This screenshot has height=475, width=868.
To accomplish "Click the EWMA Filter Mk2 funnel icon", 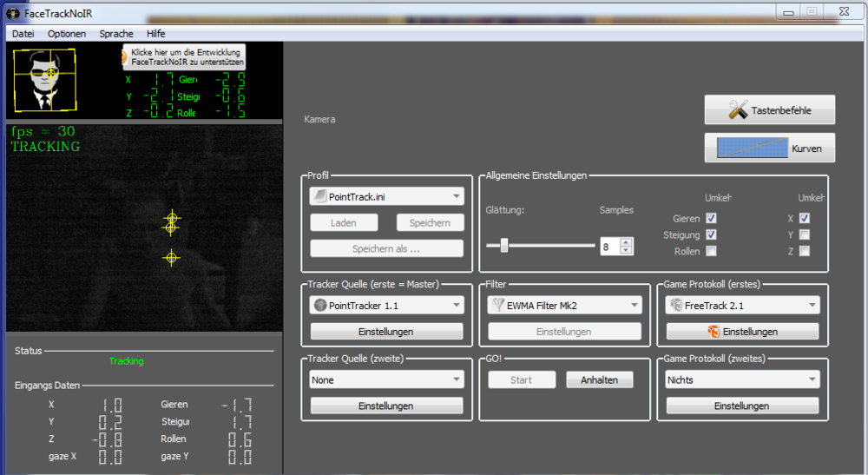I will (x=498, y=305).
